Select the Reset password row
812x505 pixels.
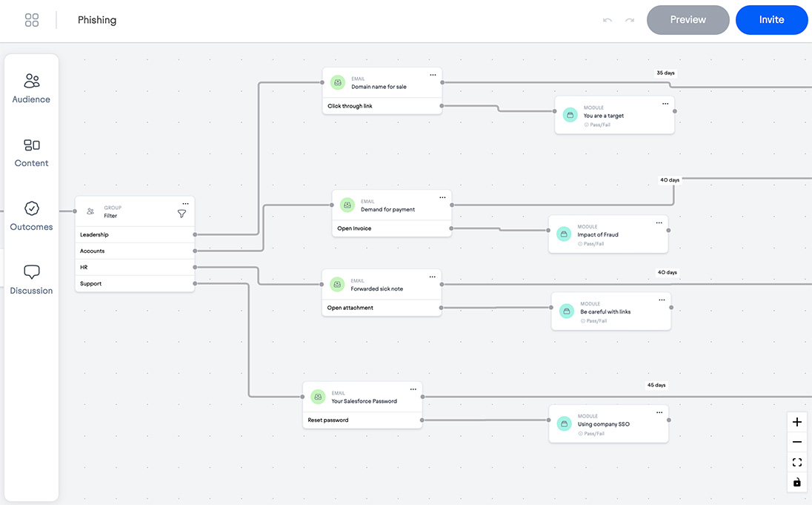point(362,420)
